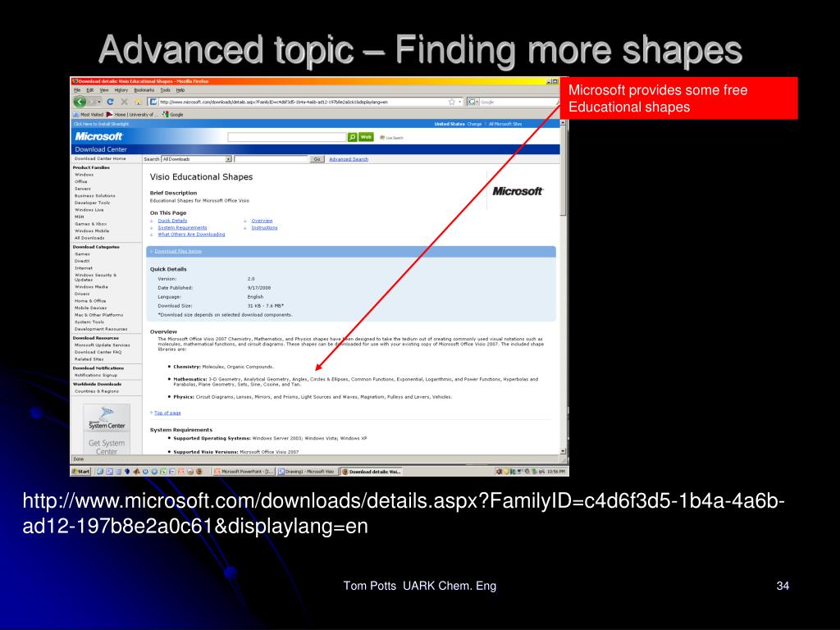Viewport: 840px width, 630px height.
Task: Click the Go search button
Action: [317, 159]
